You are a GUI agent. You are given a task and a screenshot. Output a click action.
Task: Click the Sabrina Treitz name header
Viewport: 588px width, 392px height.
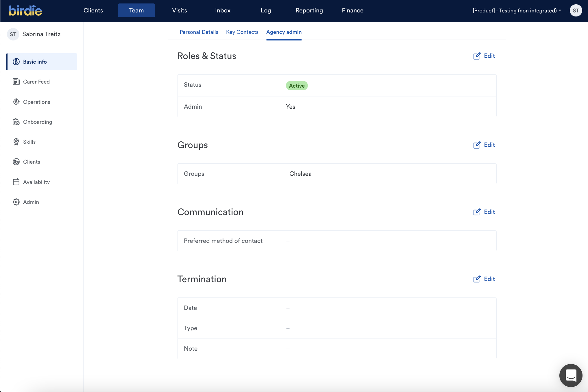pos(41,34)
